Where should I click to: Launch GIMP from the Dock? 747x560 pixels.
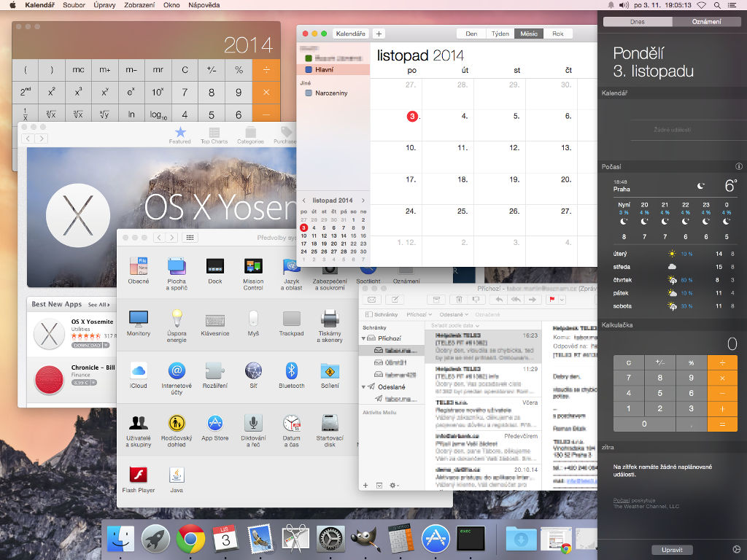[x=365, y=539]
